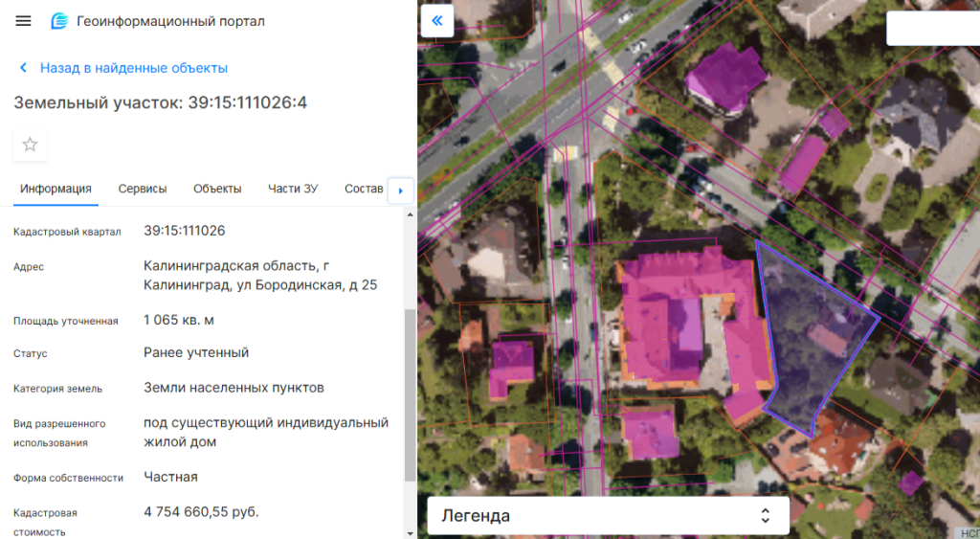Viewport: 980px width, 539px height.
Task: Expand the Легенда panel
Action: pyautogui.click(x=608, y=516)
